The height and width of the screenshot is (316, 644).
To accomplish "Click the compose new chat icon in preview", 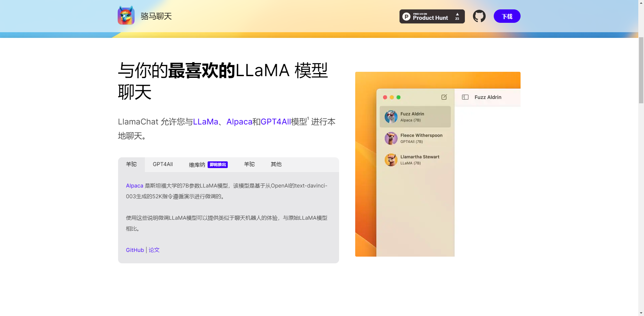I will point(444,97).
